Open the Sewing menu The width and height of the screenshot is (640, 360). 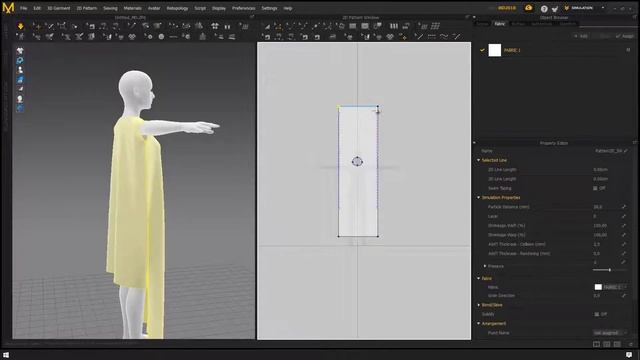click(x=110, y=8)
